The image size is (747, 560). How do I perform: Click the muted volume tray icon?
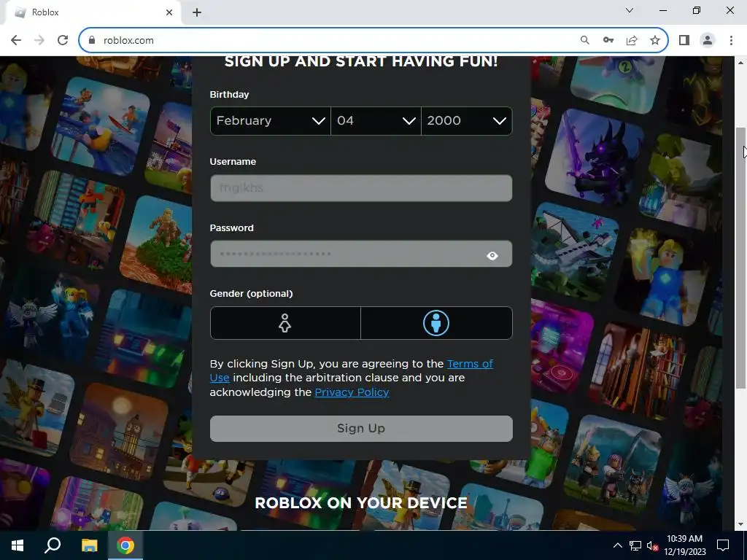[x=653, y=545]
